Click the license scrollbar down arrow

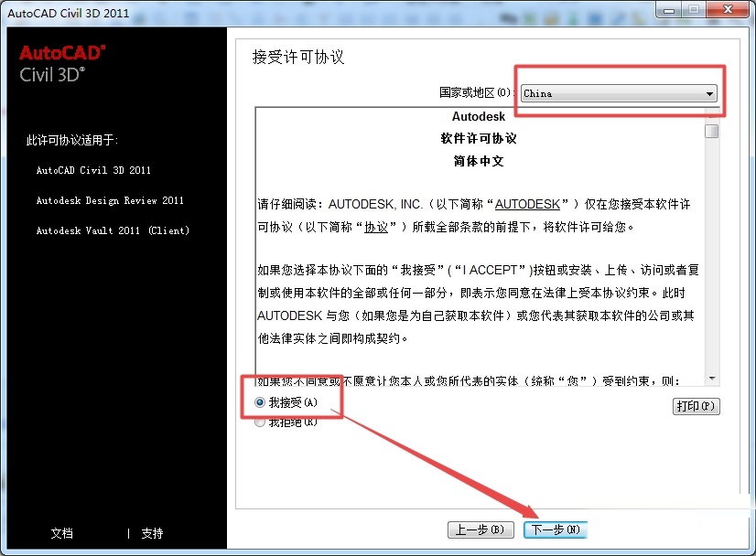[712, 379]
